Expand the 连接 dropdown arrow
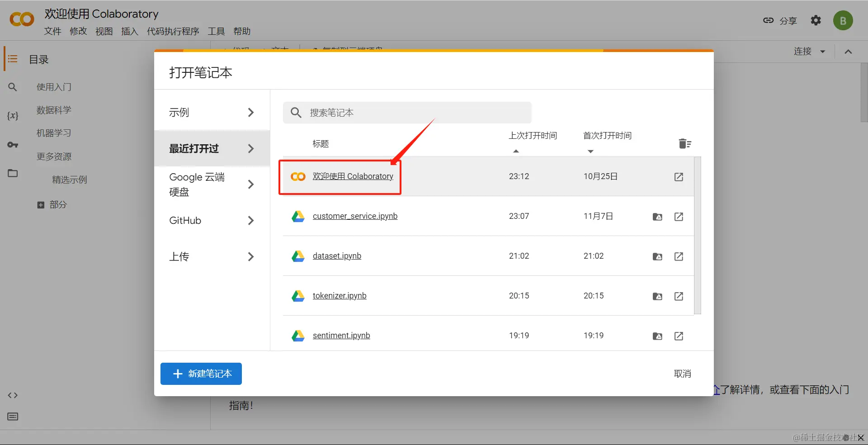 (x=823, y=52)
